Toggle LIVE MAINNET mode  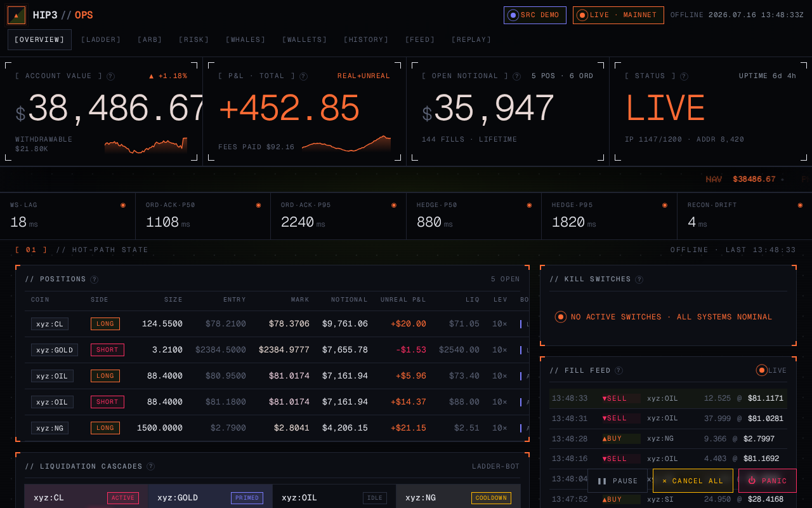pos(619,15)
